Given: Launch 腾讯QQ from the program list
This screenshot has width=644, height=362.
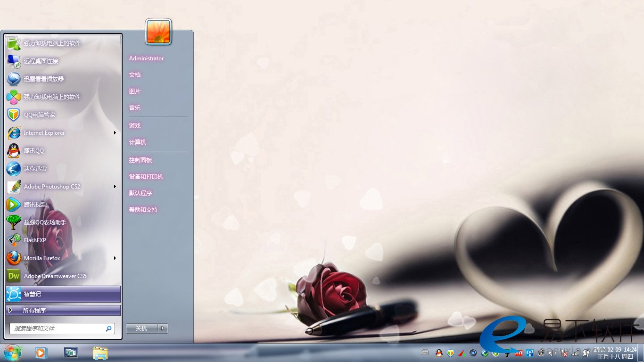Looking at the screenshot, I should pos(63,151).
